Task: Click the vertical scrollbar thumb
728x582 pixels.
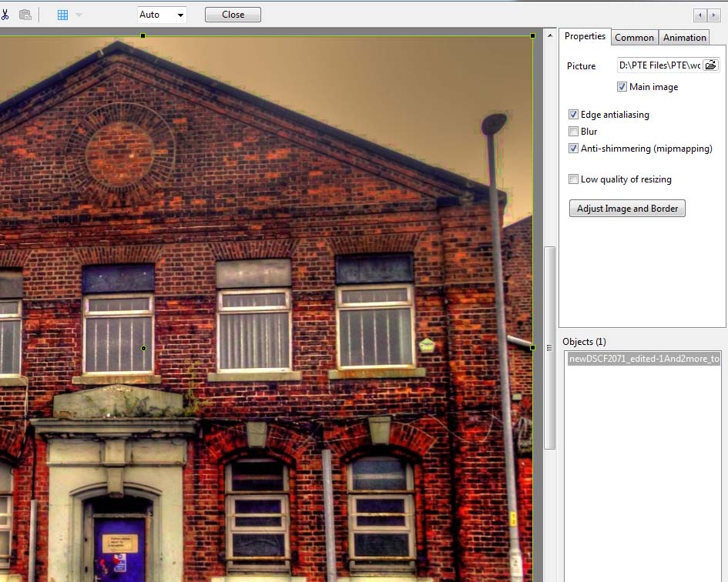Action: [550, 348]
